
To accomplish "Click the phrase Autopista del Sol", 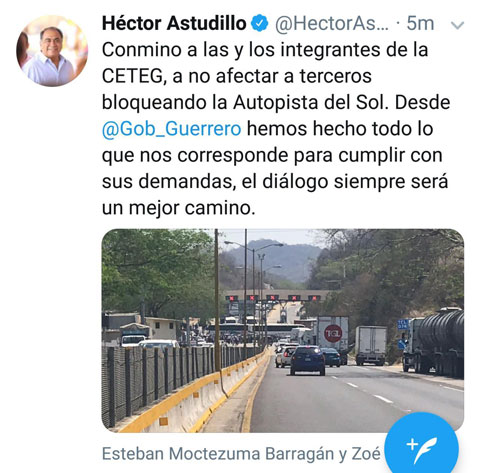I will [311, 103].
